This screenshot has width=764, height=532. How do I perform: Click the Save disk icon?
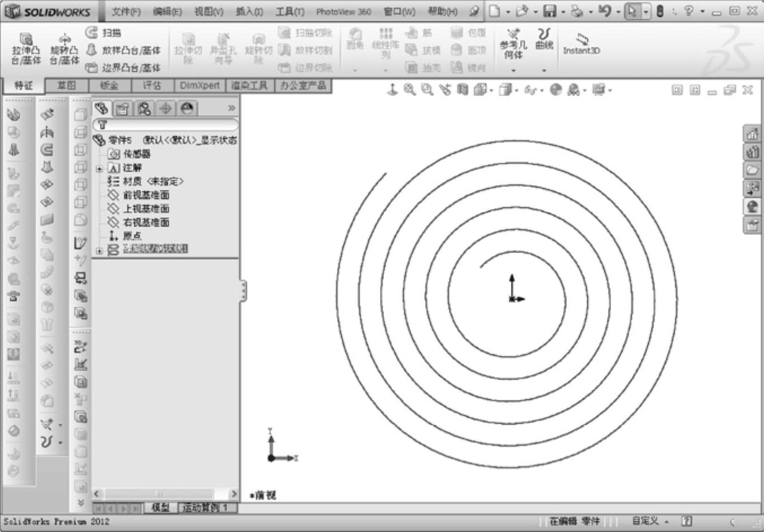549,11
